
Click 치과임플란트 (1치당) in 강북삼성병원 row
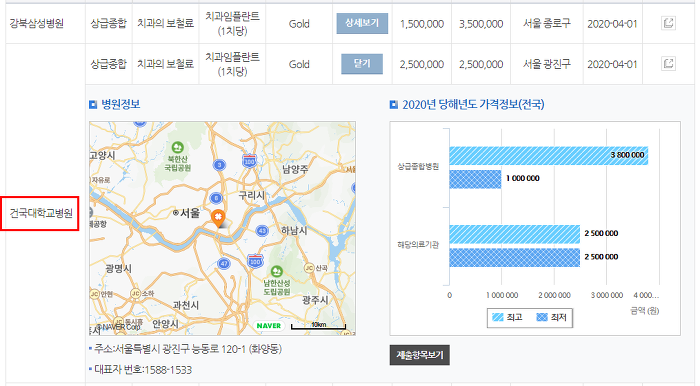[x=232, y=24]
